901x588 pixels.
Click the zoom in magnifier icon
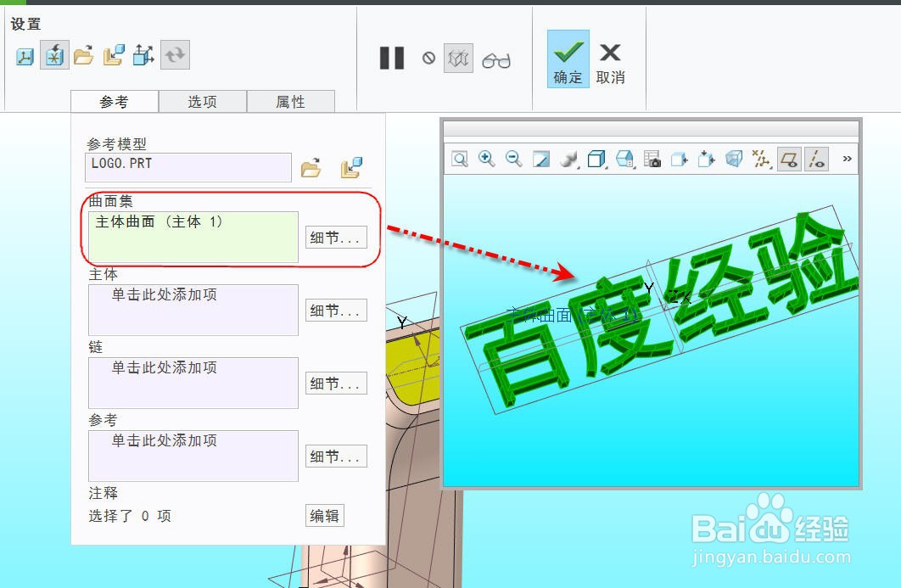pos(487,159)
